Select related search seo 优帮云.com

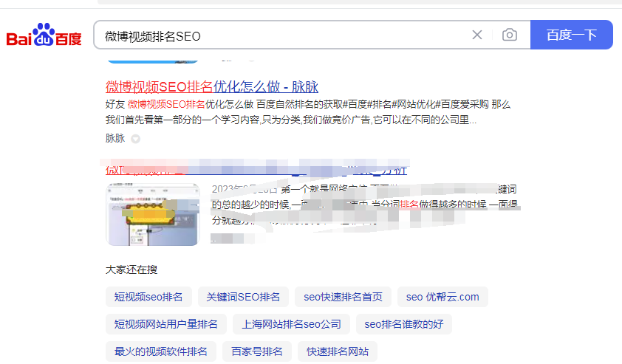coord(442,297)
